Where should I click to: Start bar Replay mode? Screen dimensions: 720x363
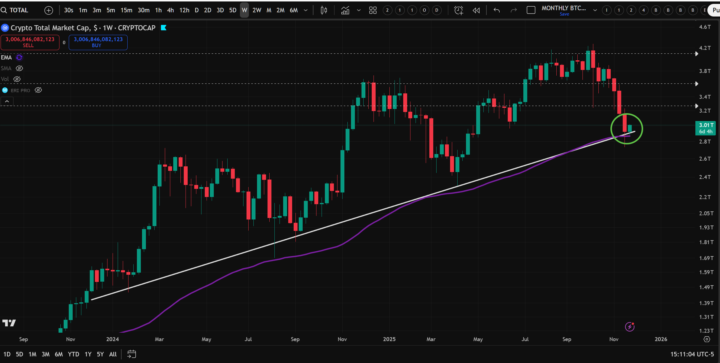point(476,10)
